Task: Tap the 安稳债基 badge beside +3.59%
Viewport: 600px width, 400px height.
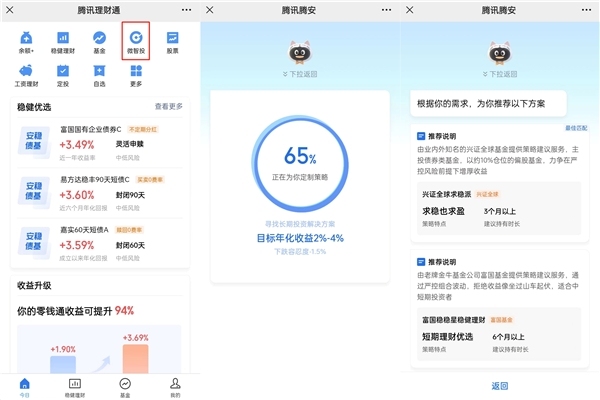Action: pyautogui.click(x=34, y=241)
